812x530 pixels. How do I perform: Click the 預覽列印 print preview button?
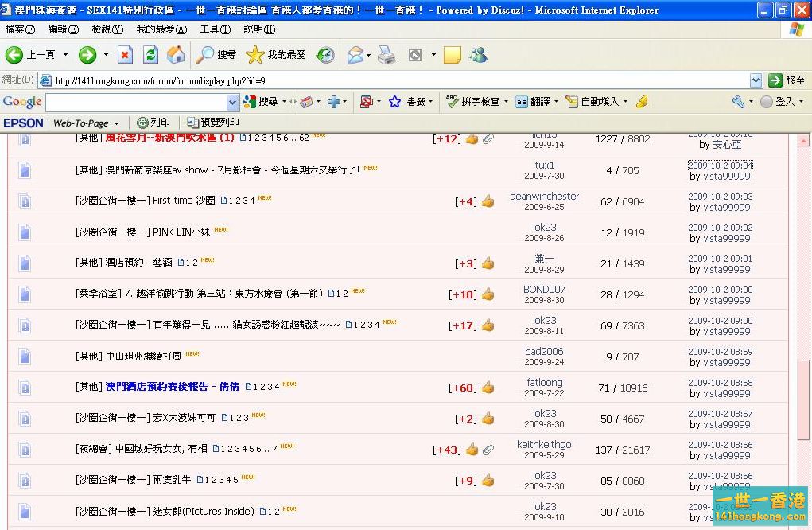(x=213, y=123)
